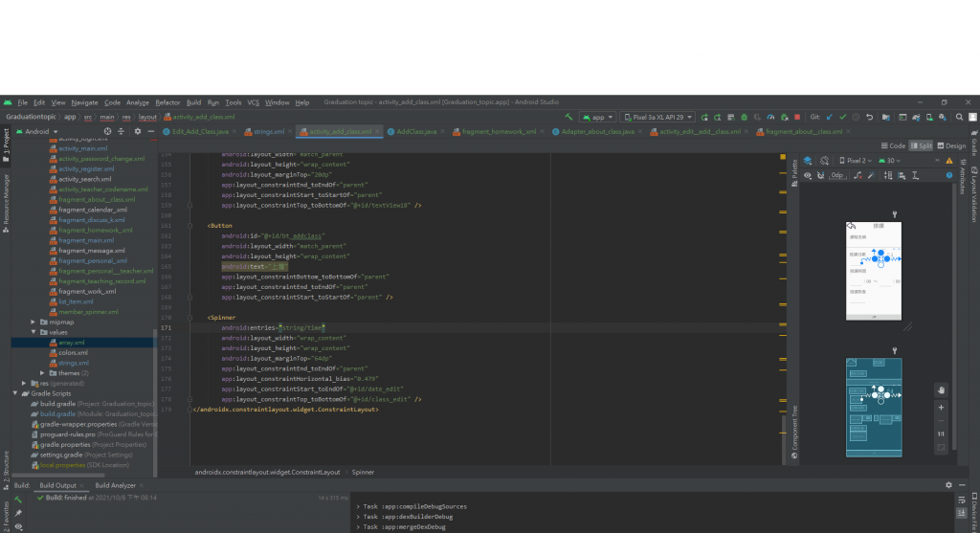980x533 pixels.
Task: Toggle the Palette side panel
Action: point(794,173)
